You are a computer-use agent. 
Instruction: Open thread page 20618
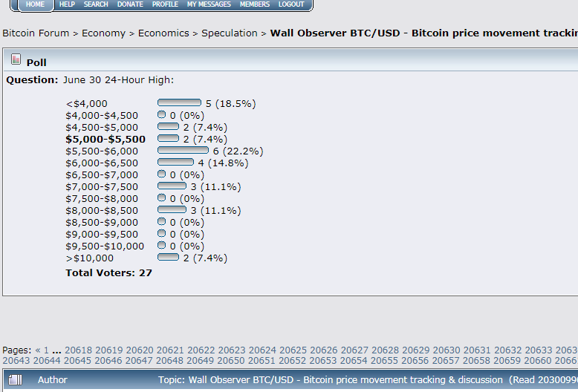pyautogui.click(x=79, y=350)
